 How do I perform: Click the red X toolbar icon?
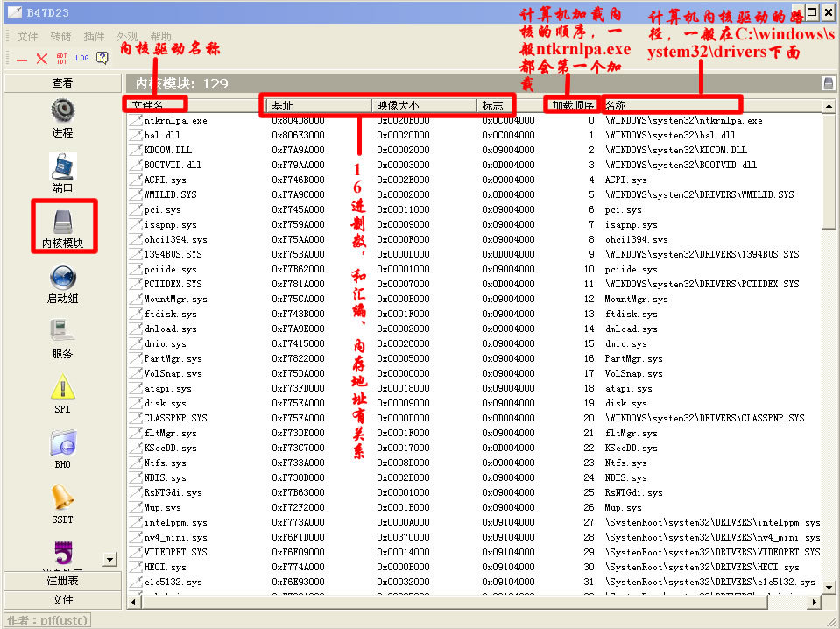tap(41, 59)
